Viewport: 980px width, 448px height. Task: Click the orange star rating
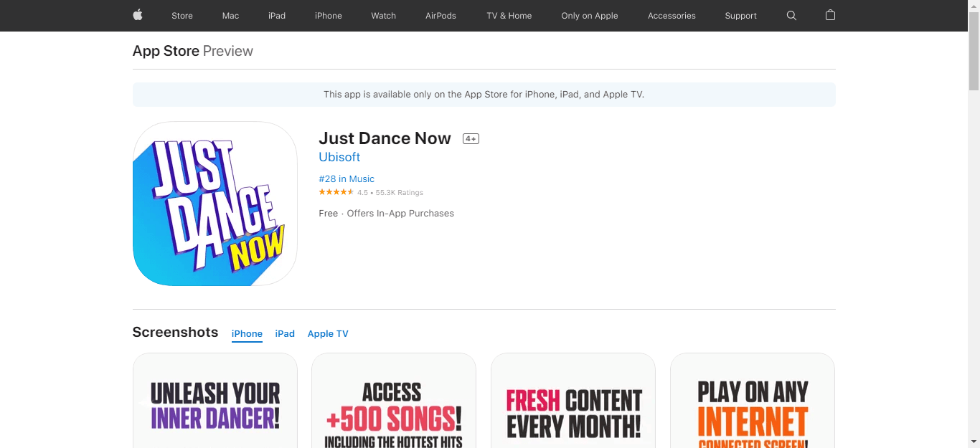(x=336, y=192)
